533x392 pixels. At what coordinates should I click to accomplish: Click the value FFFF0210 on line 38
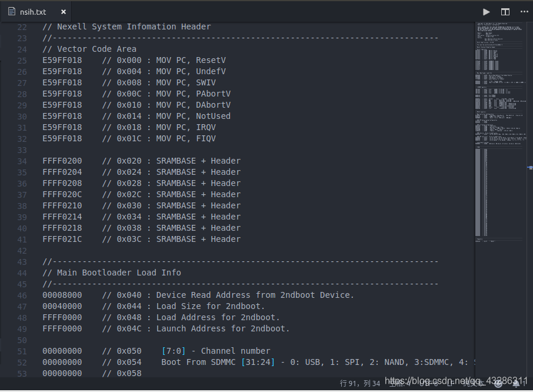click(x=62, y=206)
